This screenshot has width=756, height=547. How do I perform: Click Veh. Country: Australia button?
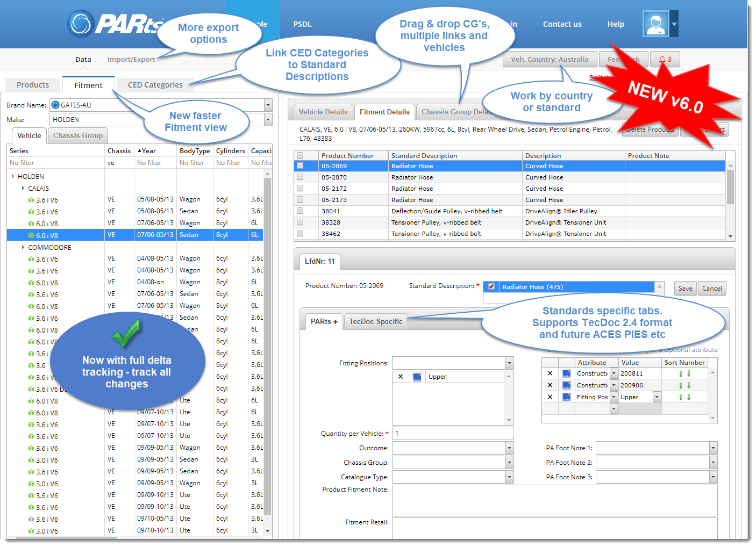(550, 59)
